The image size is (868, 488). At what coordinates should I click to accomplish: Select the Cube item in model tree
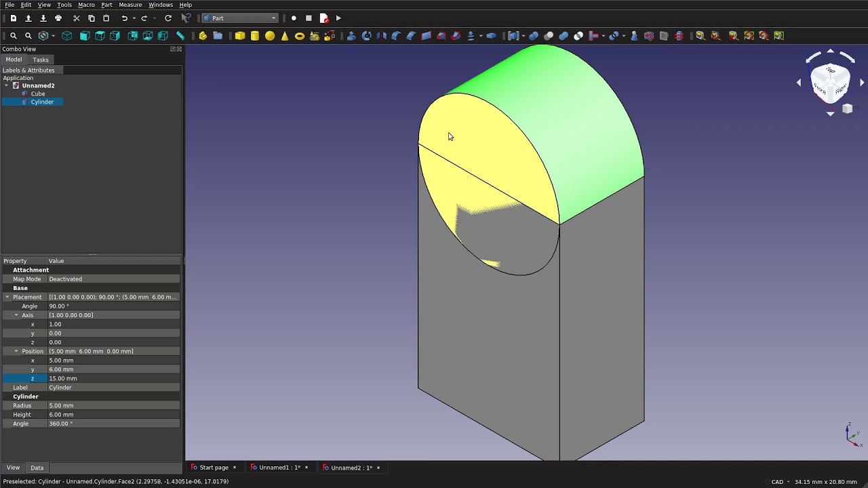tap(38, 94)
